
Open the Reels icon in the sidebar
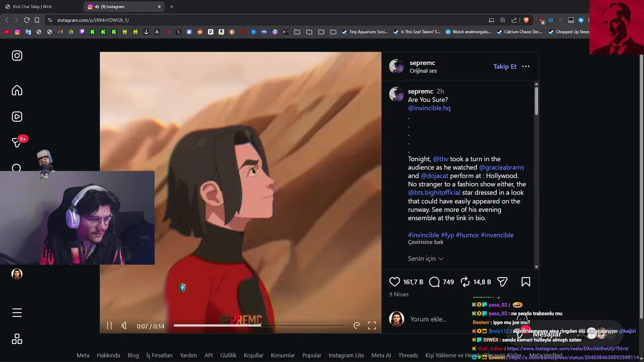[17, 117]
